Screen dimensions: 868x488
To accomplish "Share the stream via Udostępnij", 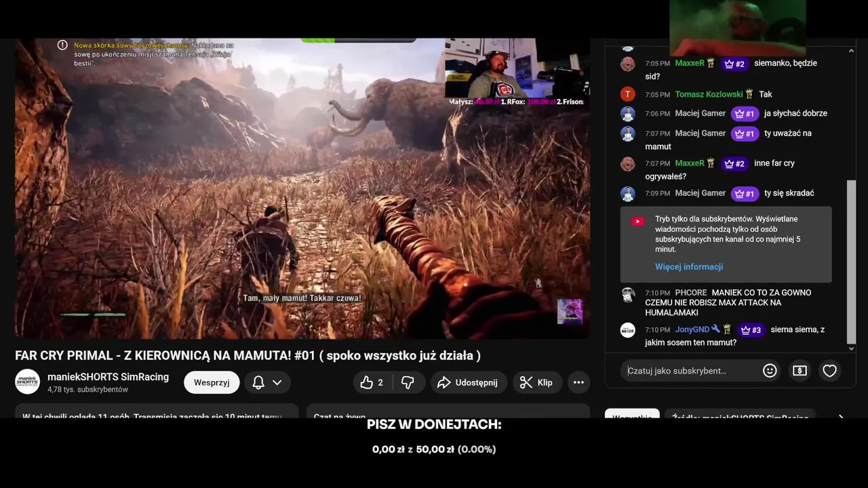I will (468, 383).
